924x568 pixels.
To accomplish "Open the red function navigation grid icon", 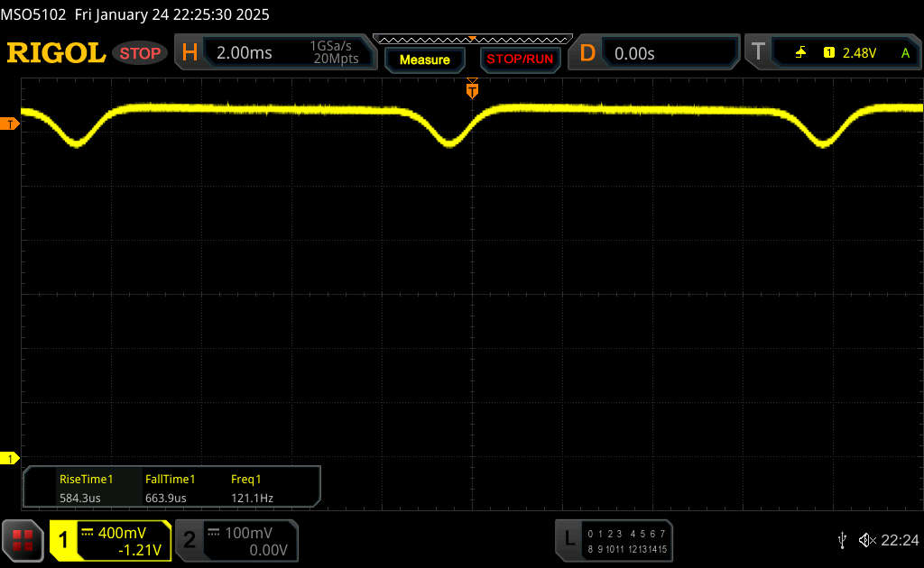I will click(x=23, y=540).
